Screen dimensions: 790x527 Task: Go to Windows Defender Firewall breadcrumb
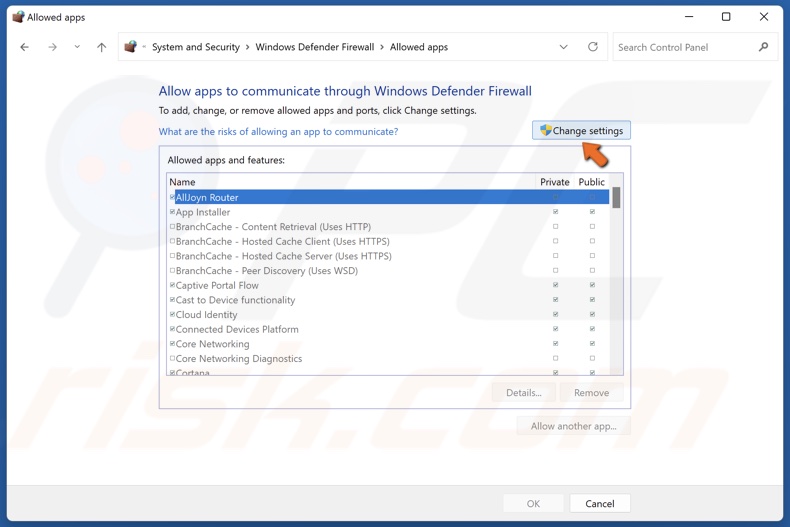[x=314, y=47]
